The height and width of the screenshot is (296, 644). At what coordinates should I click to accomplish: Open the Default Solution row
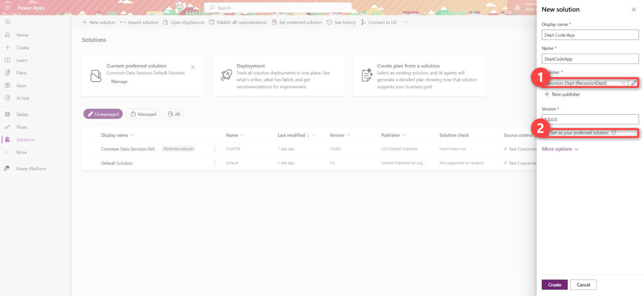tap(117, 163)
